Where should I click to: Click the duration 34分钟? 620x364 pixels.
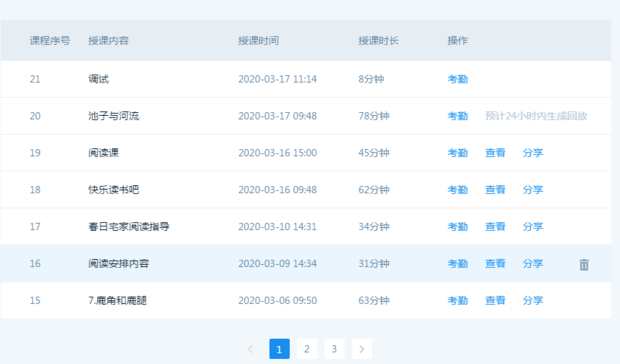click(374, 226)
